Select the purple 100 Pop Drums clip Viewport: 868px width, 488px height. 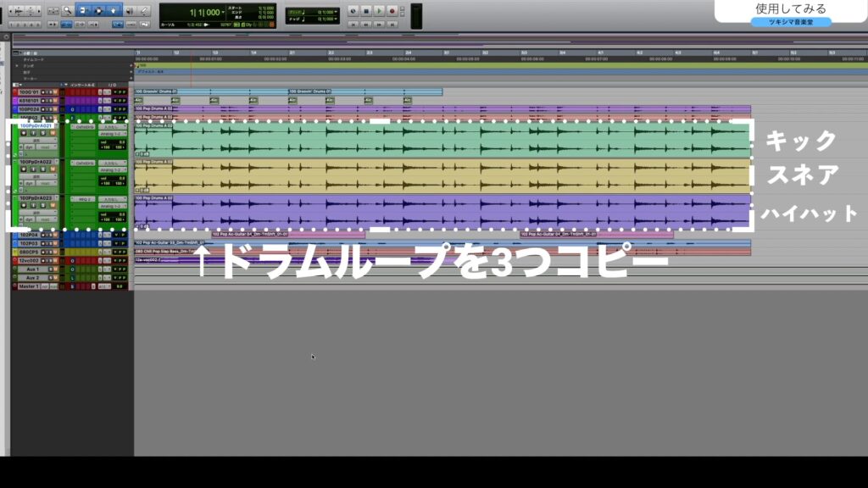pyautogui.click(x=442, y=213)
